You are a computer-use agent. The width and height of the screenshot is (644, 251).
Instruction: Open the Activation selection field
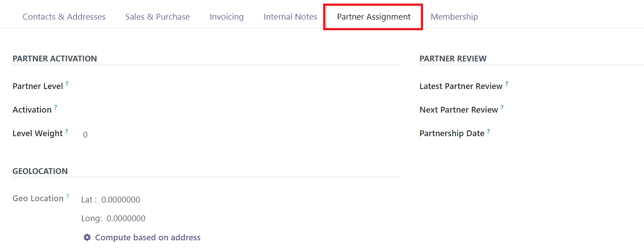[x=240, y=110]
